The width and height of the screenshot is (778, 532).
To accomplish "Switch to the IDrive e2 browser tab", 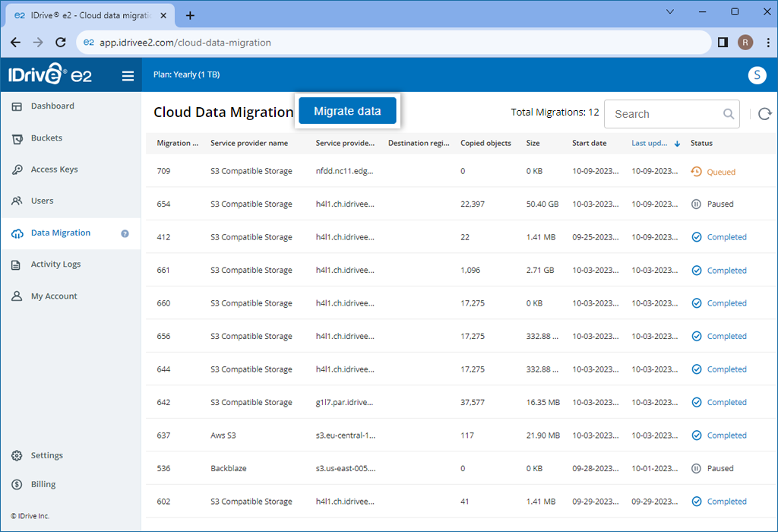I will [x=84, y=14].
